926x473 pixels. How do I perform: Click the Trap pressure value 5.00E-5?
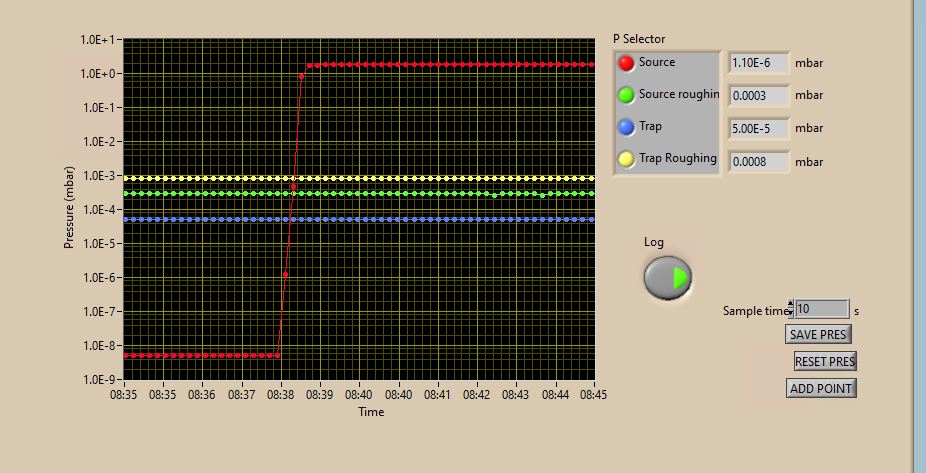(x=759, y=128)
